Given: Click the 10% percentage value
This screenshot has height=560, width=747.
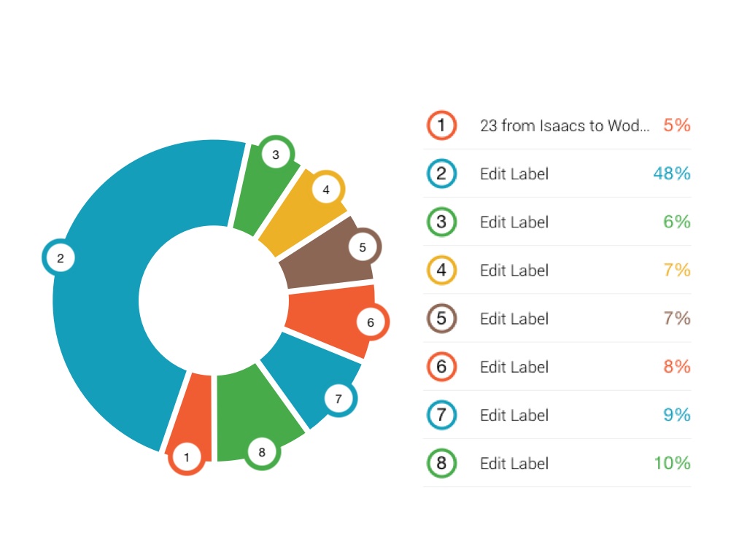Looking at the screenshot, I should 672,463.
